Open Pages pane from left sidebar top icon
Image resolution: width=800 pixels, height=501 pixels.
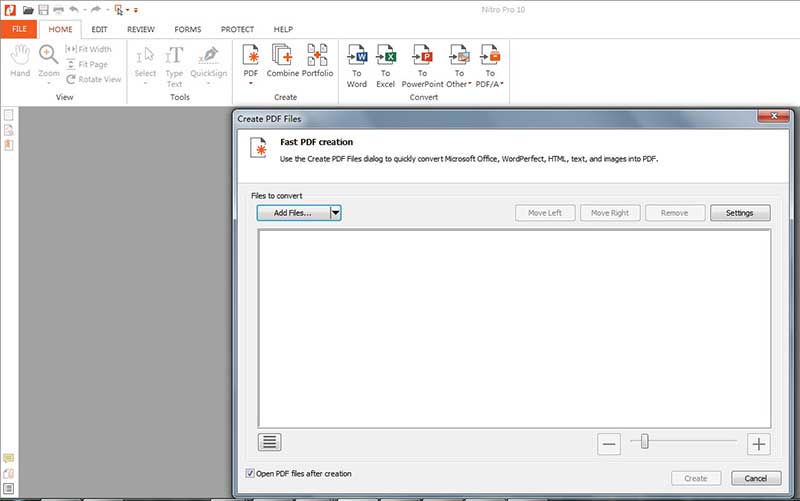pos(9,115)
